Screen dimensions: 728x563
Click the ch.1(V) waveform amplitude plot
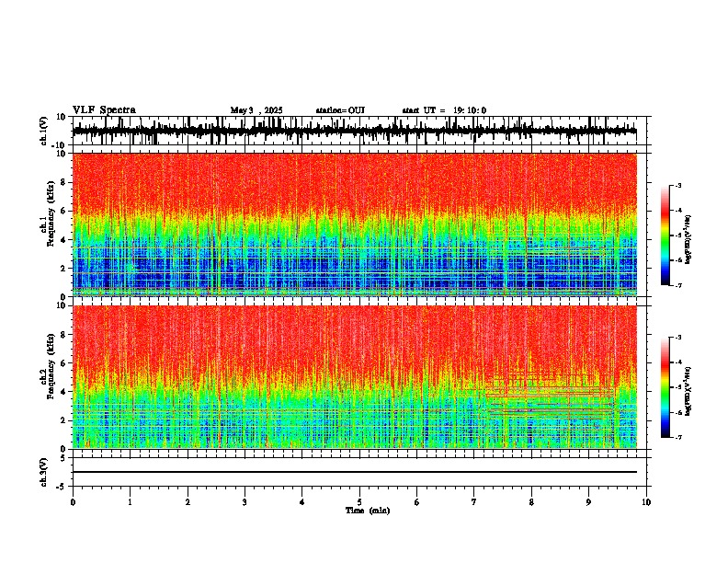point(355,131)
